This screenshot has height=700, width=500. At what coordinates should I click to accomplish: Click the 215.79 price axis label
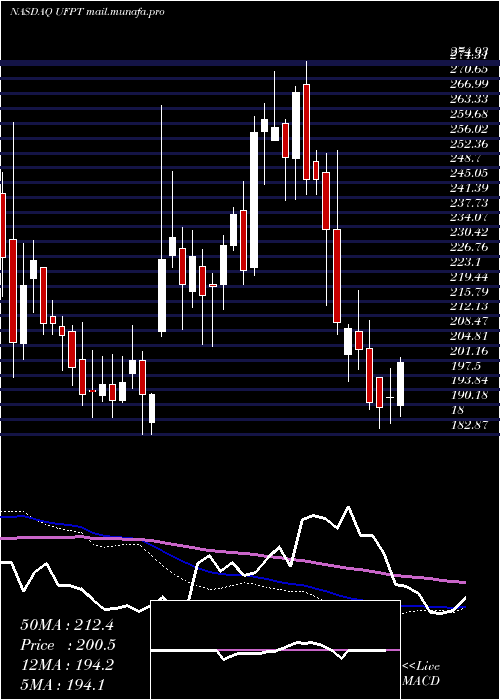pyautogui.click(x=468, y=292)
